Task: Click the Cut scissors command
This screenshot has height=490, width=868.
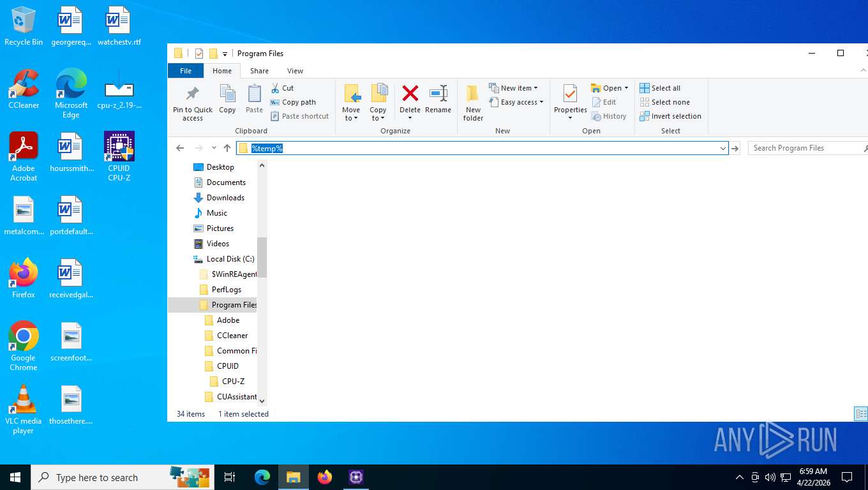Action: [x=282, y=88]
